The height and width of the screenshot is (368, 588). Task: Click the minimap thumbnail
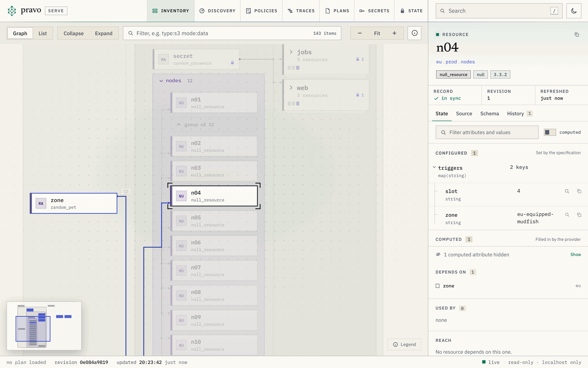pyautogui.click(x=44, y=326)
